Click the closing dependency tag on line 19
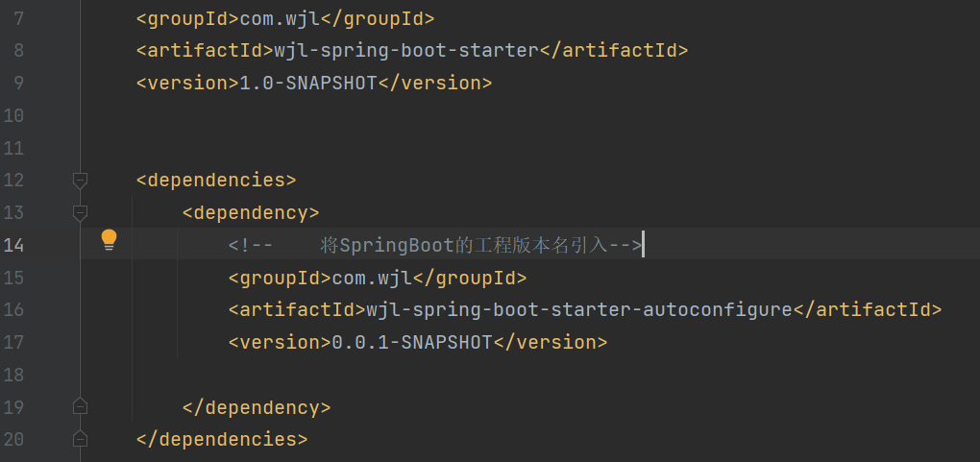The image size is (980, 462). [x=257, y=407]
